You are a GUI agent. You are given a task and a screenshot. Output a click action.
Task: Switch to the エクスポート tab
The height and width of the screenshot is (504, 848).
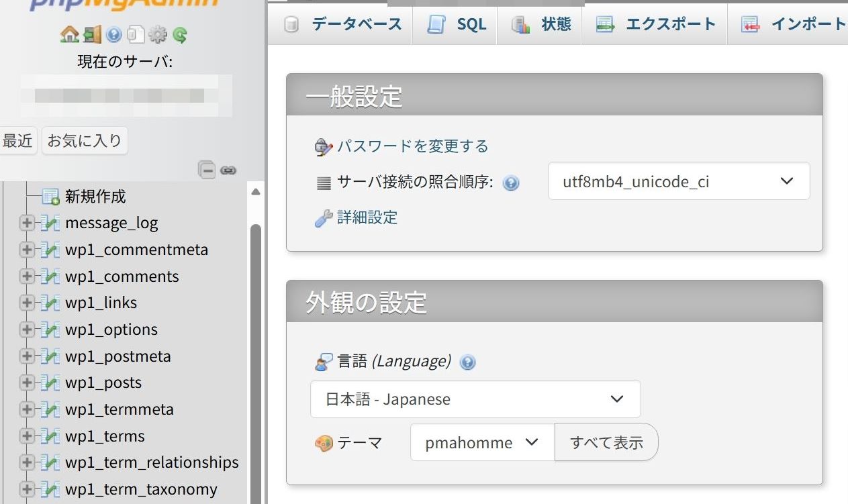pyautogui.click(x=655, y=25)
